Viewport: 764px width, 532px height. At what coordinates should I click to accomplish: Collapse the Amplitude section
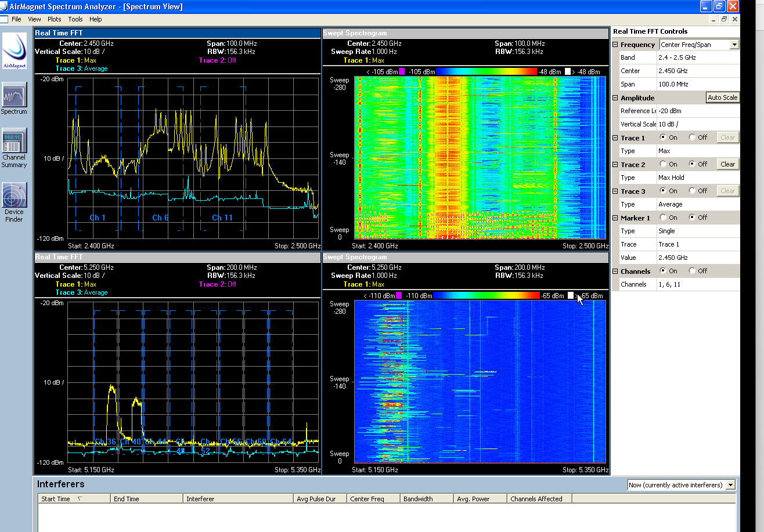pyautogui.click(x=615, y=98)
